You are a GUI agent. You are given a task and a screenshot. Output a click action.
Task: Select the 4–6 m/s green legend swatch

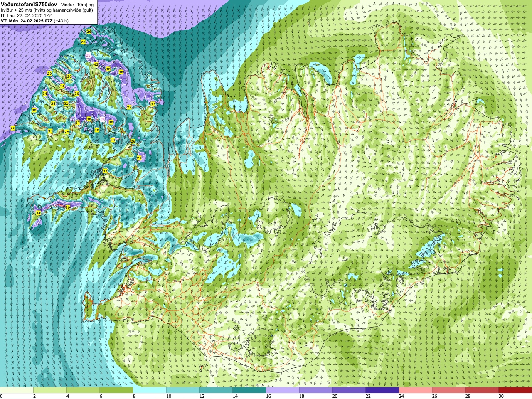(83, 390)
